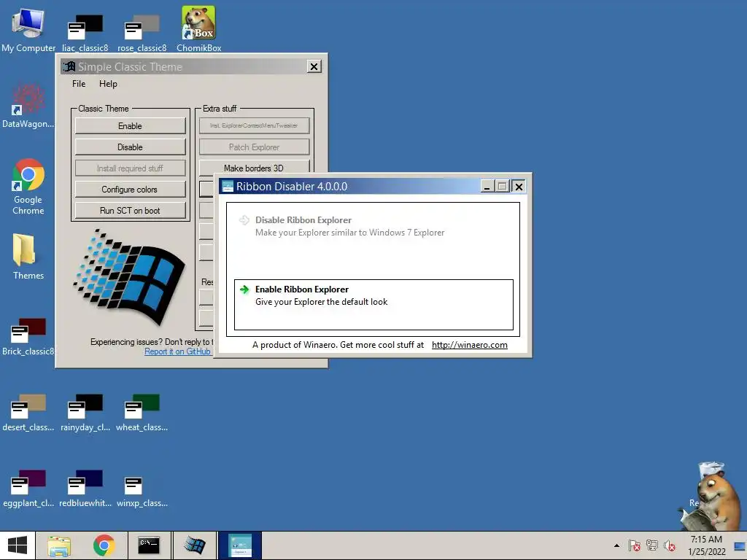Click Inst. ExplorerContextMenuTweaker button

pos(254,125)
